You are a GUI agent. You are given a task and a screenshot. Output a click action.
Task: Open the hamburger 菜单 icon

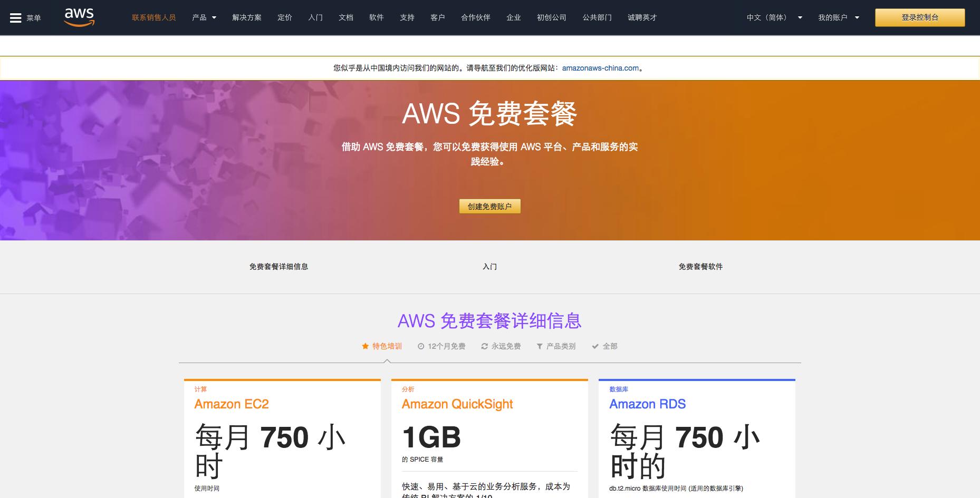(16, 18)
